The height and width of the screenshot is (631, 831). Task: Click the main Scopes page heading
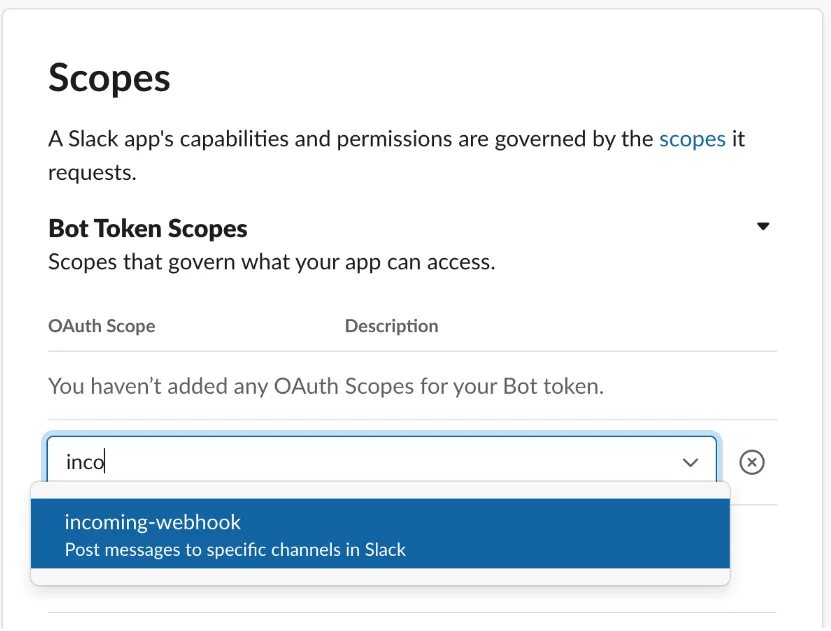[110, 78]
